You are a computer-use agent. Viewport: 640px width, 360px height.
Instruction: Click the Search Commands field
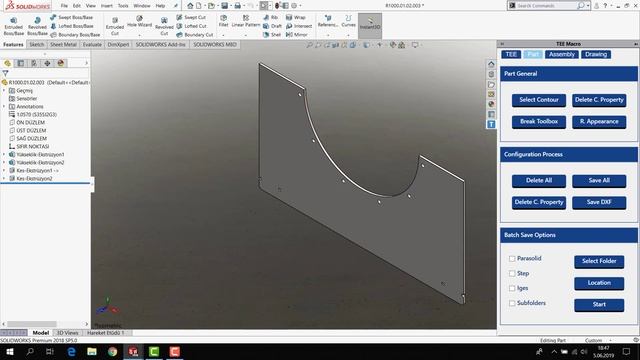pos(546,6)
